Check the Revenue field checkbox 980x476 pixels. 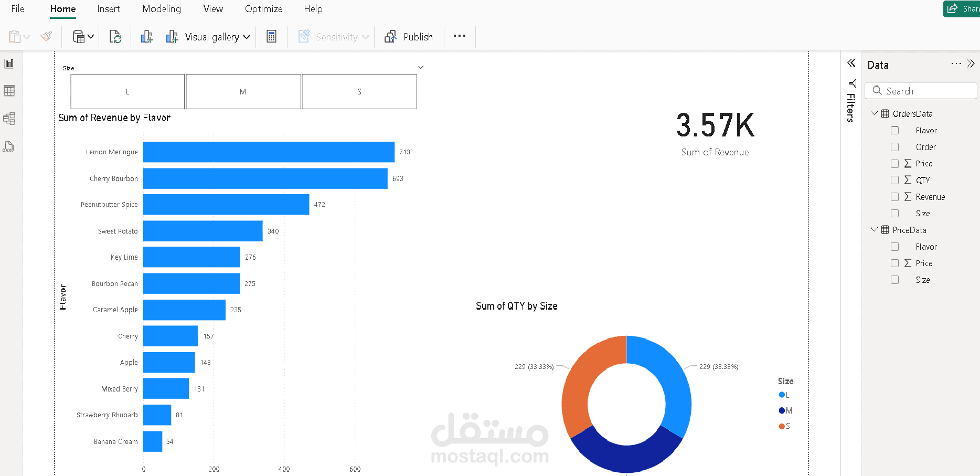coord(895,197)
